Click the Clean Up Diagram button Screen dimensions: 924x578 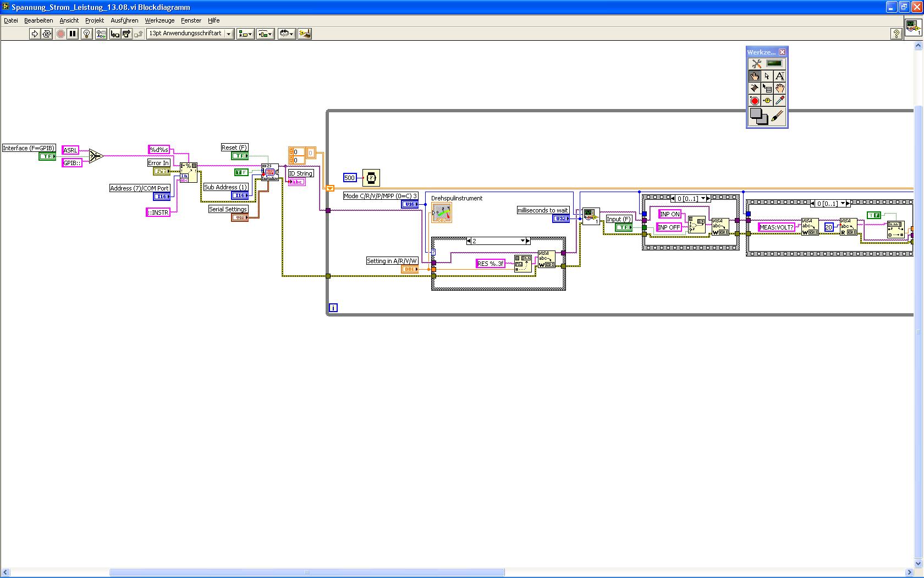(x=305, y=34)
